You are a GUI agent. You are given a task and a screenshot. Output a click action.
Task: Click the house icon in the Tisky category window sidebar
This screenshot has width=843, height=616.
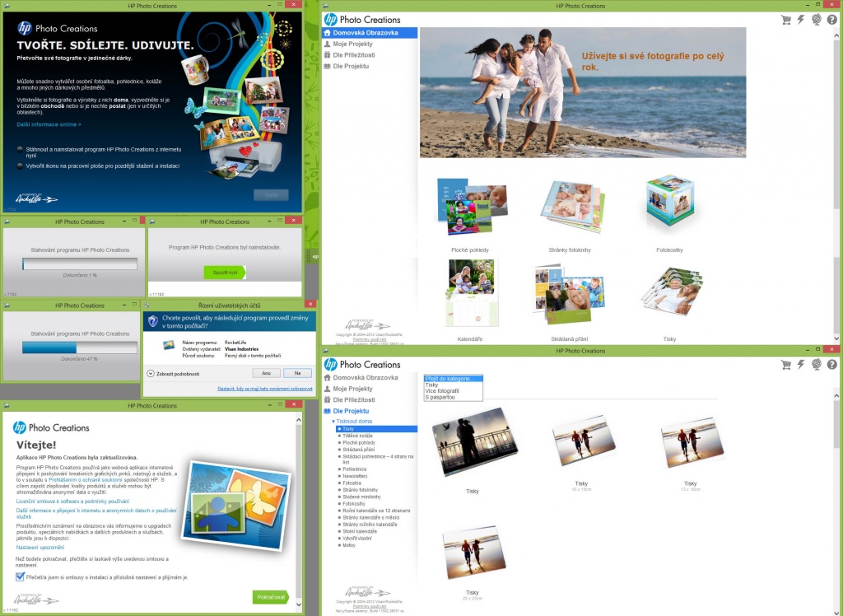pos(327,378)
